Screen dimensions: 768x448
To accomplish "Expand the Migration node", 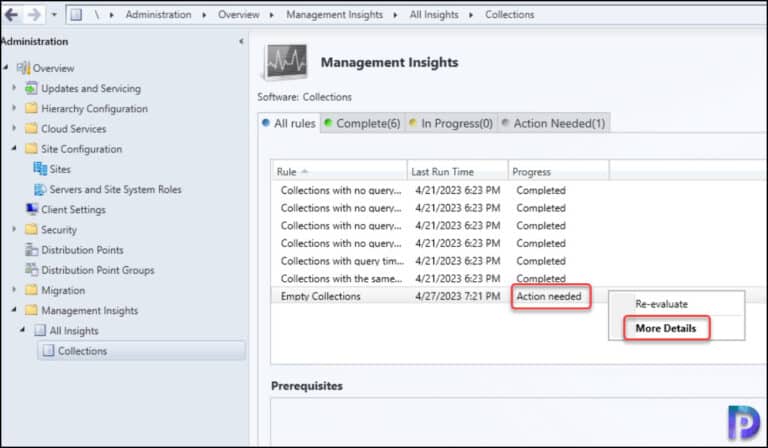I will (x=14, y=289).
